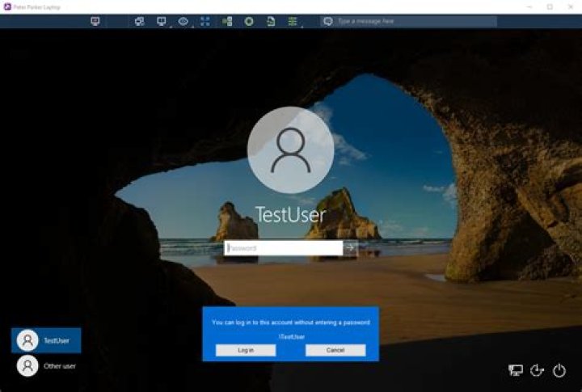
Task: Open the eye view options dropdown
Action: pos(183,21)
